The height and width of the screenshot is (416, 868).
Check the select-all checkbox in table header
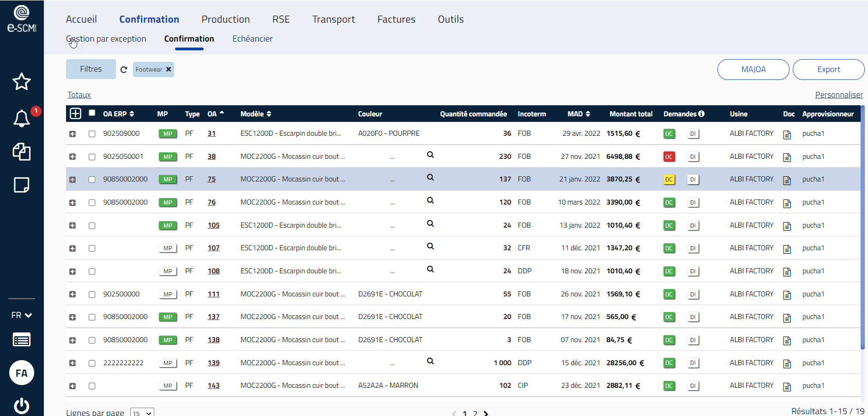click(x=92, y=112)
